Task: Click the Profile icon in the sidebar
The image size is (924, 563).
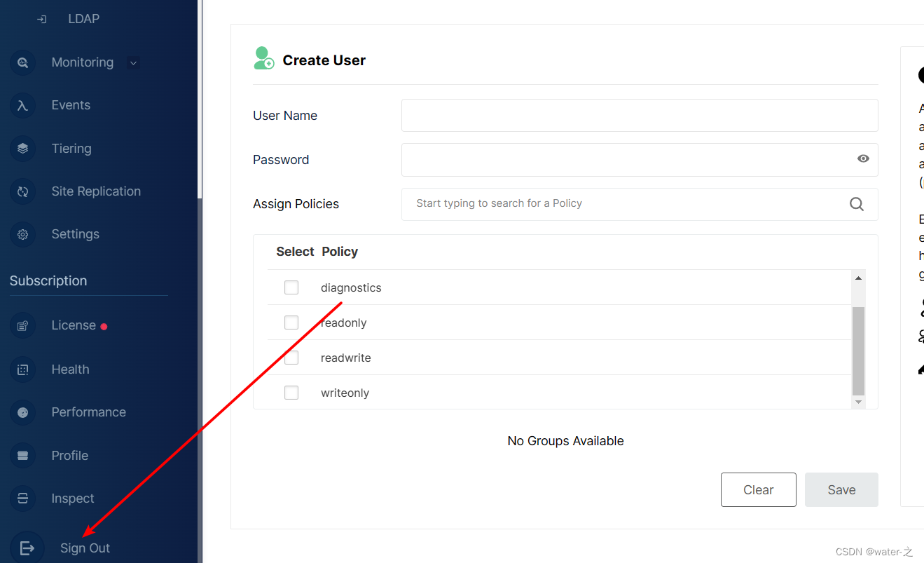Action: (22, 456)
